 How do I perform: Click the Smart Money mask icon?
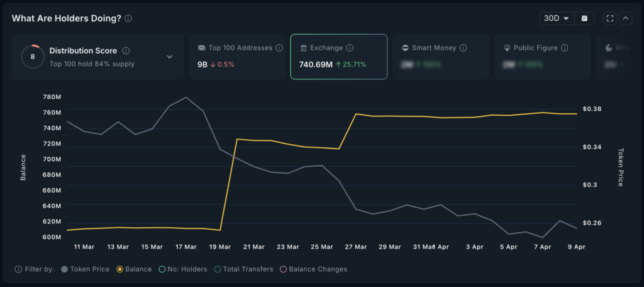pyautogui.click(x=405, y=48)
